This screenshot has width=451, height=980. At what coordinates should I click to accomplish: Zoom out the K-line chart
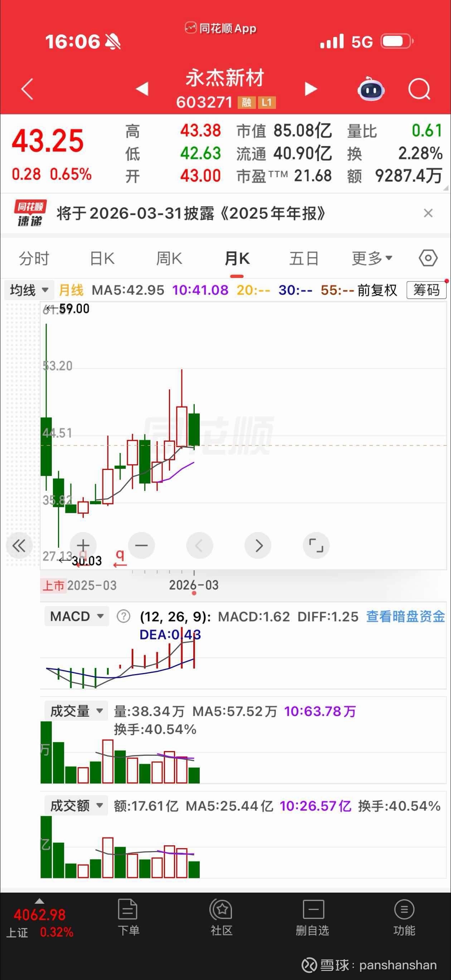tap(141, 546)
